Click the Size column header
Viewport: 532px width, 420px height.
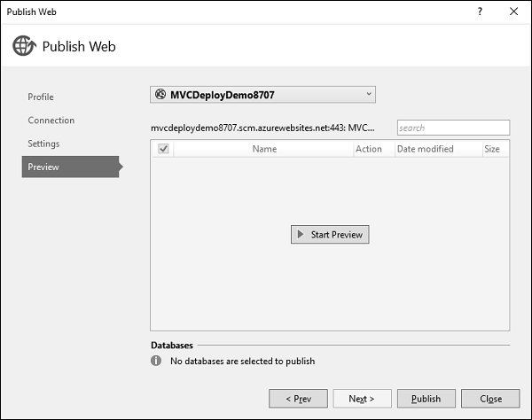(x=492, y=149)
